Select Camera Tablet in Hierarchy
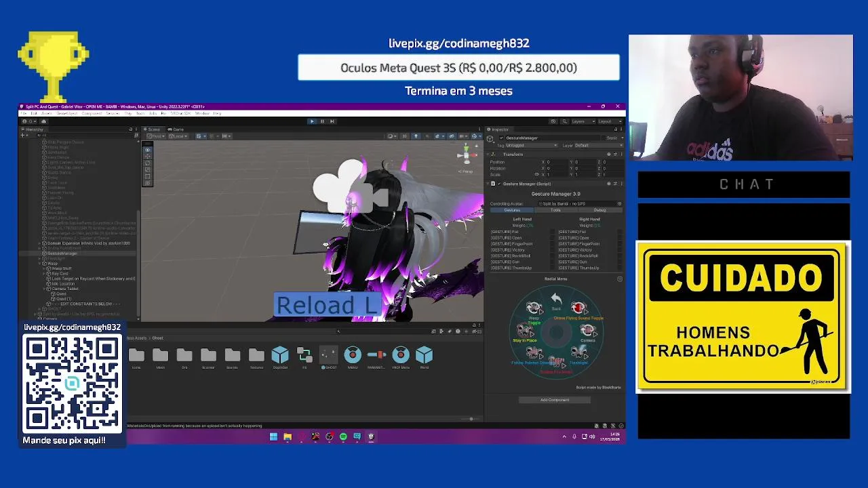Image resolution: width=868 pixels, height=488 pixels. (64, 289)
